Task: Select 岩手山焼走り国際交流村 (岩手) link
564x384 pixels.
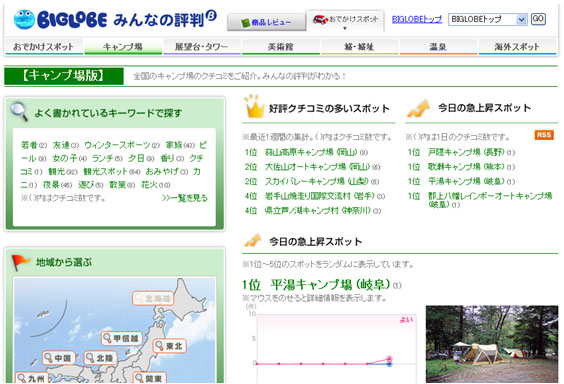Action: point(320,196)
